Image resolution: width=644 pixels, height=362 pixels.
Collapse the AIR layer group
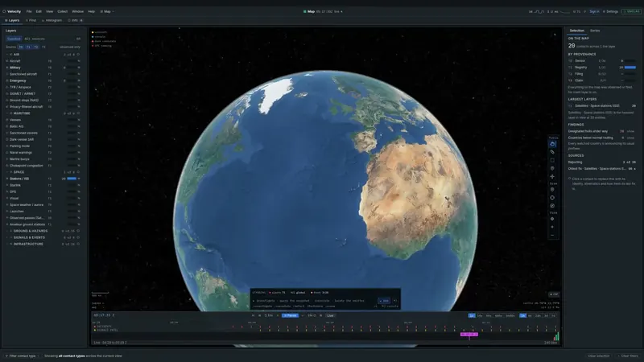7,54
